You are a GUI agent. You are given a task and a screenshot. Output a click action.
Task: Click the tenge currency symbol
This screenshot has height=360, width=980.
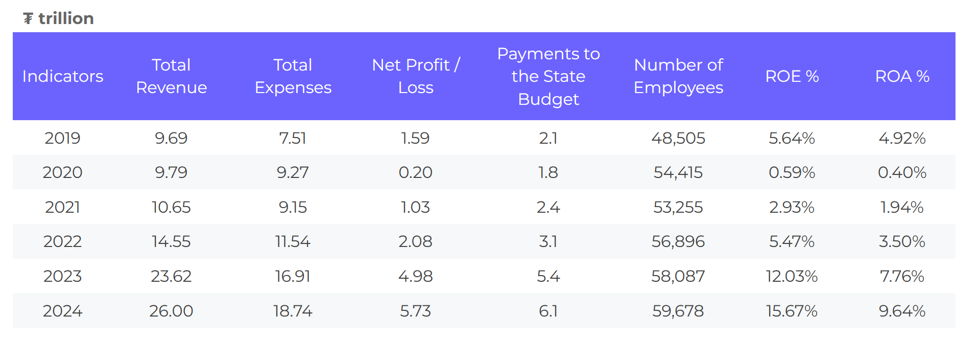tap(28, 19)
